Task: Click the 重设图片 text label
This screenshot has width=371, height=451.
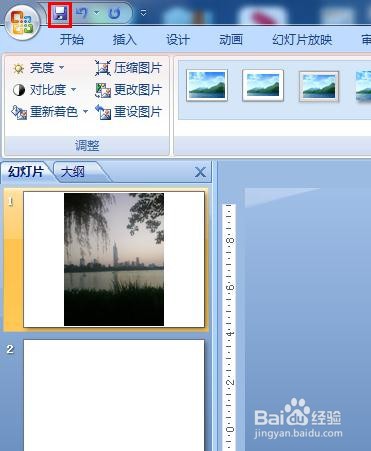Action: tap(138, 112)
